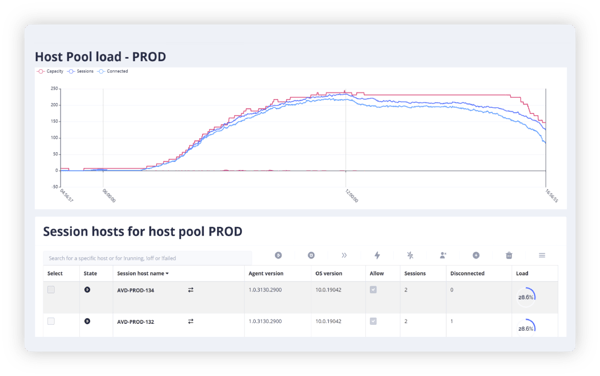Click the stop hosts circle toolbar icon
The width and height of the screenshot is (600, 376).
point(311,255)
